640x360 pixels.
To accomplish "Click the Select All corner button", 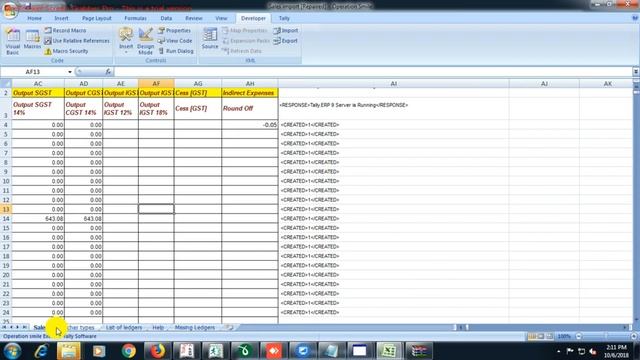I will 6,84.
